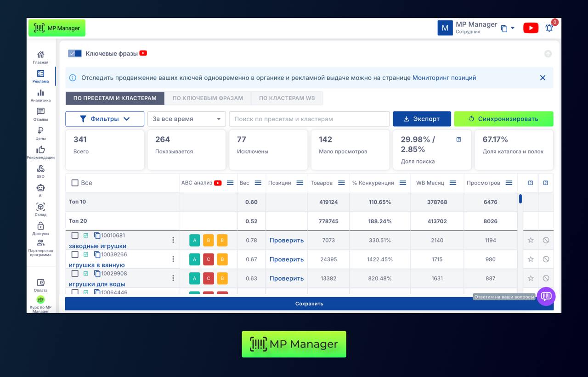Viewport: 588px width, 377px height.
Task: Toggle the Ключевые фразы switch
Action: click(x=74, y=54)
